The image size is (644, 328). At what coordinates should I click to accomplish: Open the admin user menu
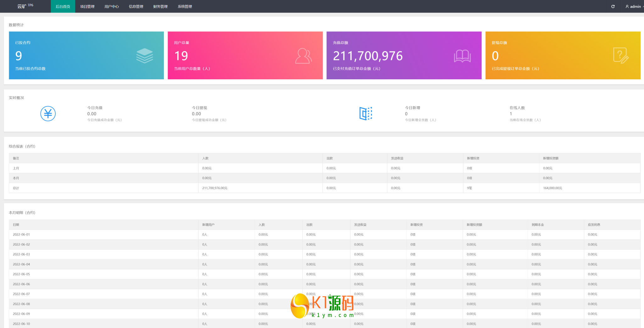[x=634, y=6]
